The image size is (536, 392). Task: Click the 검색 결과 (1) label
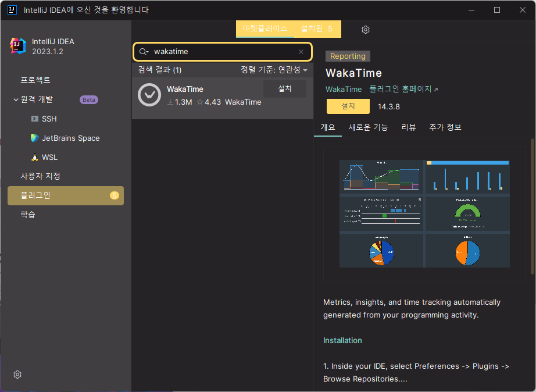pos(160,70)
